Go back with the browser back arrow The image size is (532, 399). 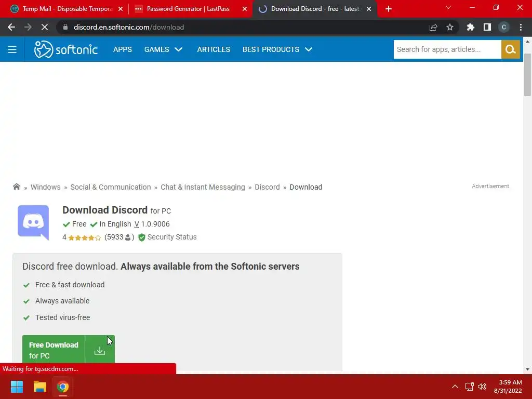point(11,27)
